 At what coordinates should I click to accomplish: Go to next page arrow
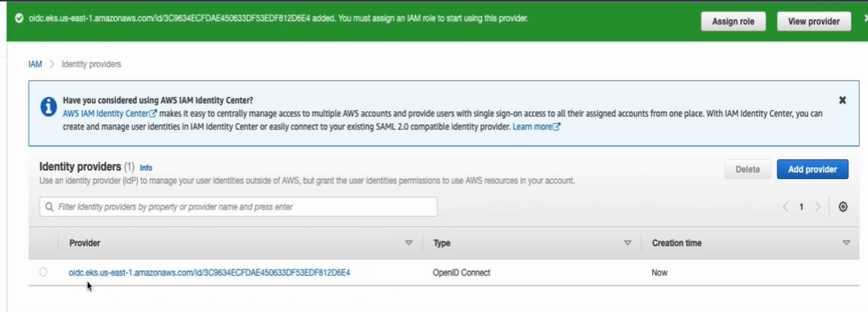817,207
